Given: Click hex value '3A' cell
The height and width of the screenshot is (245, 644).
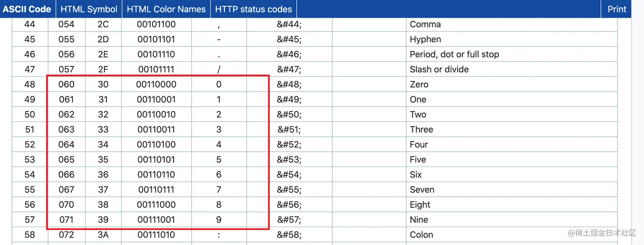Looking at the screenshot, I should point(103,235).
